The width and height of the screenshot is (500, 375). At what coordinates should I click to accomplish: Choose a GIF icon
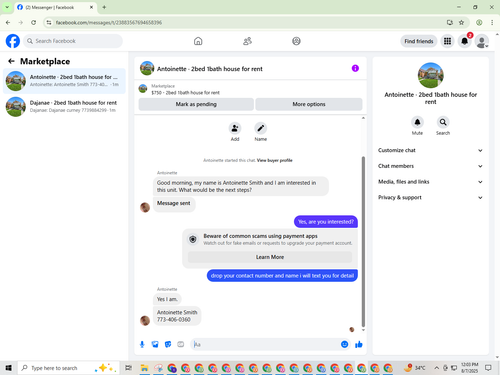181,344
